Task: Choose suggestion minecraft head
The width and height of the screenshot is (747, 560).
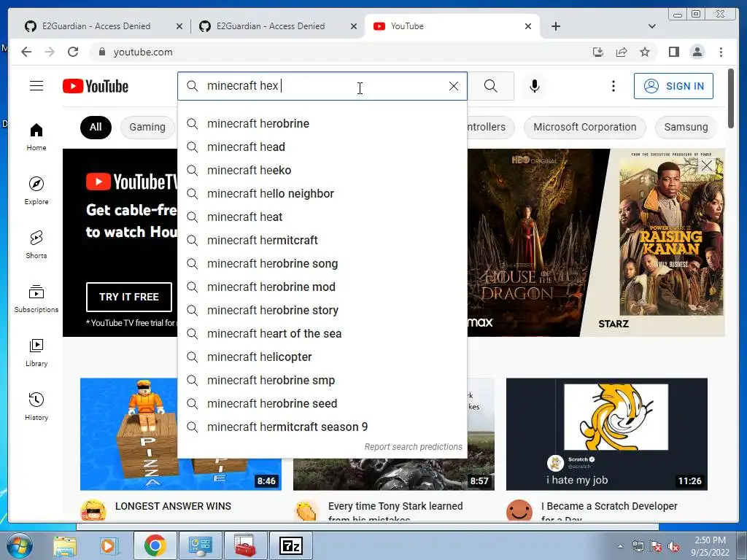Action: point(322,147)
